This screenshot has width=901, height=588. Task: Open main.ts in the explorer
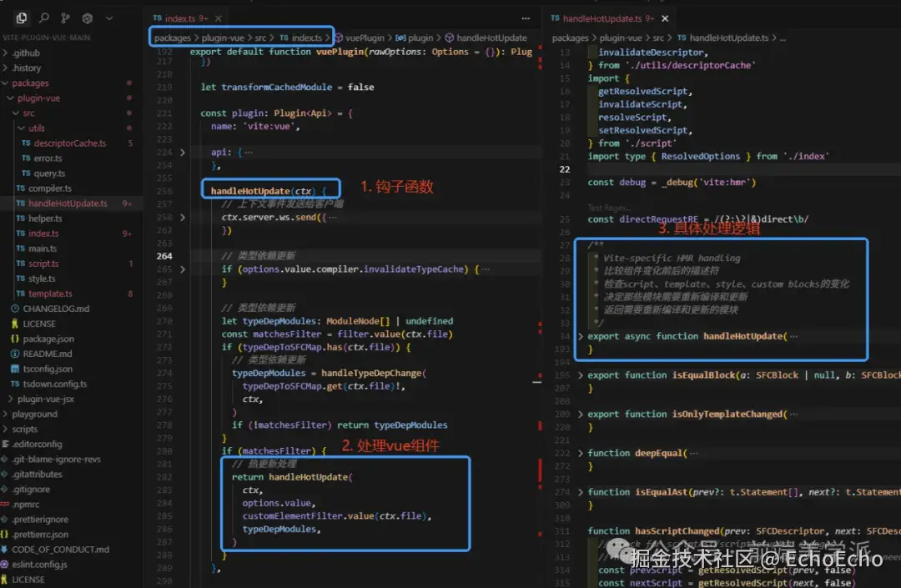click(x=43, y=248)
